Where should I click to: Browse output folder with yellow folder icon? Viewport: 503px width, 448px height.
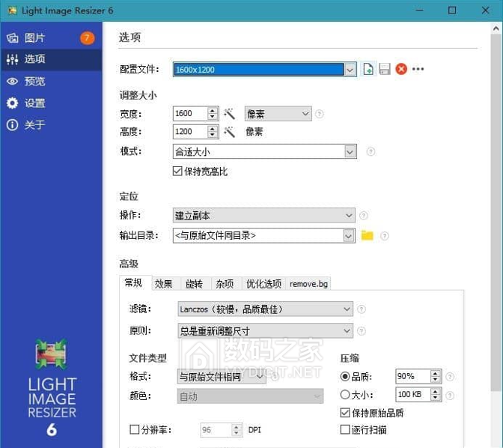click(x=367, y=235)
